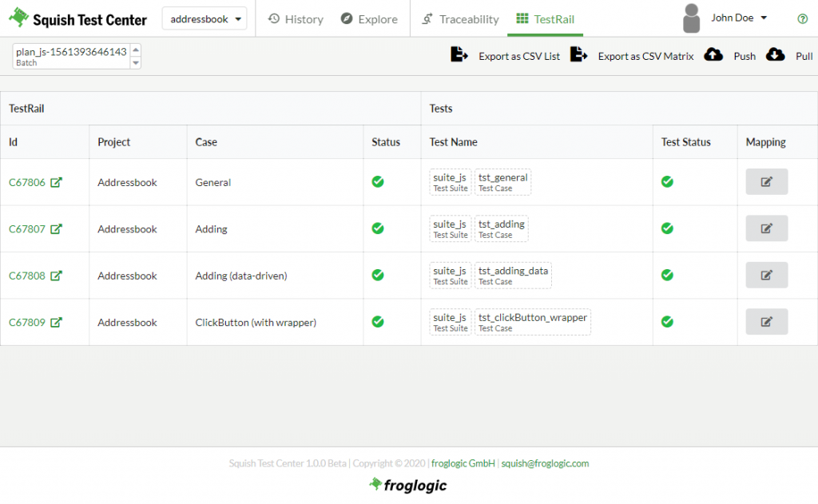Open the Explore tab

(x=369, y=19)
